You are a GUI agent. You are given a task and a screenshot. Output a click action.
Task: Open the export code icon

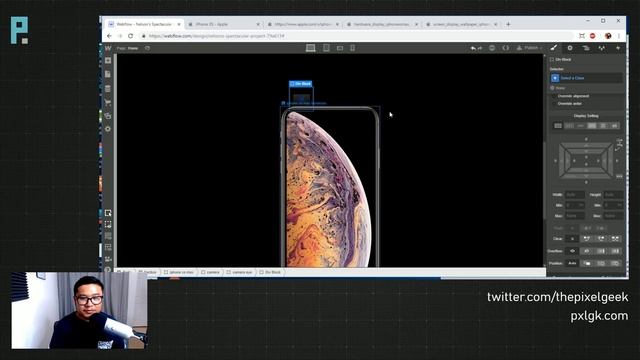(505, 48)
